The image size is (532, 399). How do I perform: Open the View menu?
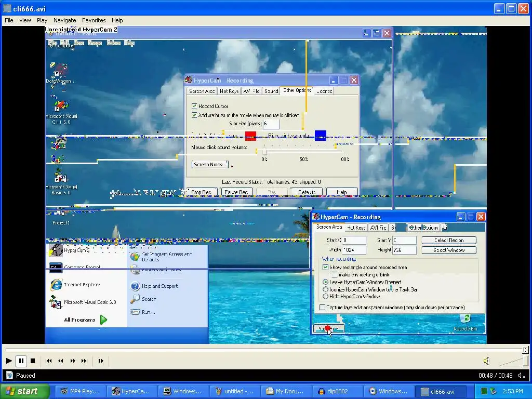[25, 20]
